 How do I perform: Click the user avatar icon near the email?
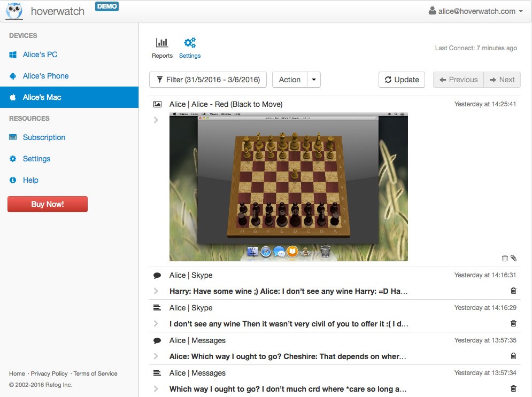432,11
